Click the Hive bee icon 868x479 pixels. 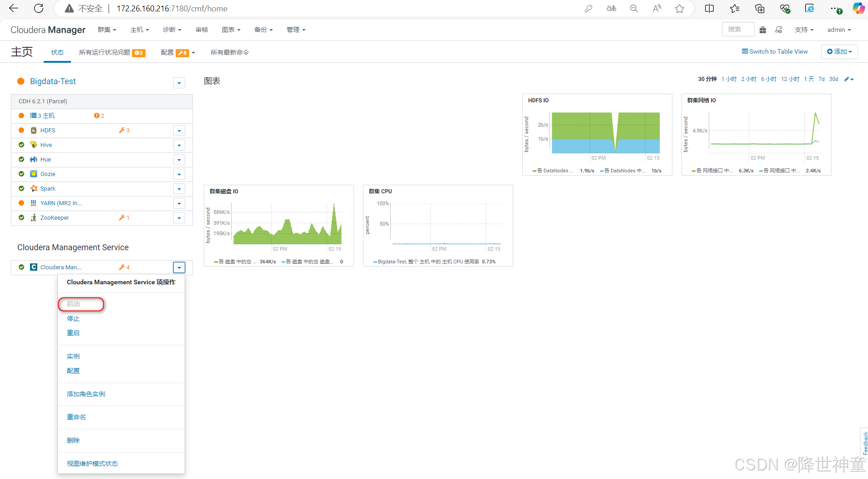34,145
